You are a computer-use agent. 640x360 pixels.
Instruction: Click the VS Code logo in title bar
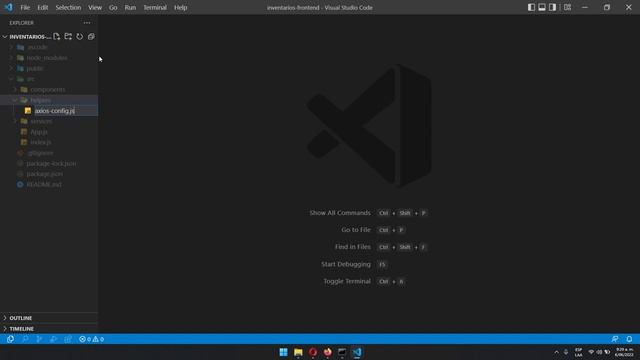(x=9, y=7)
